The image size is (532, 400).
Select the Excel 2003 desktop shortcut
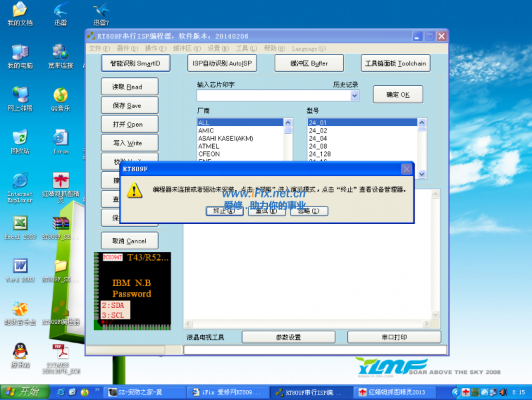coord(20,225)
